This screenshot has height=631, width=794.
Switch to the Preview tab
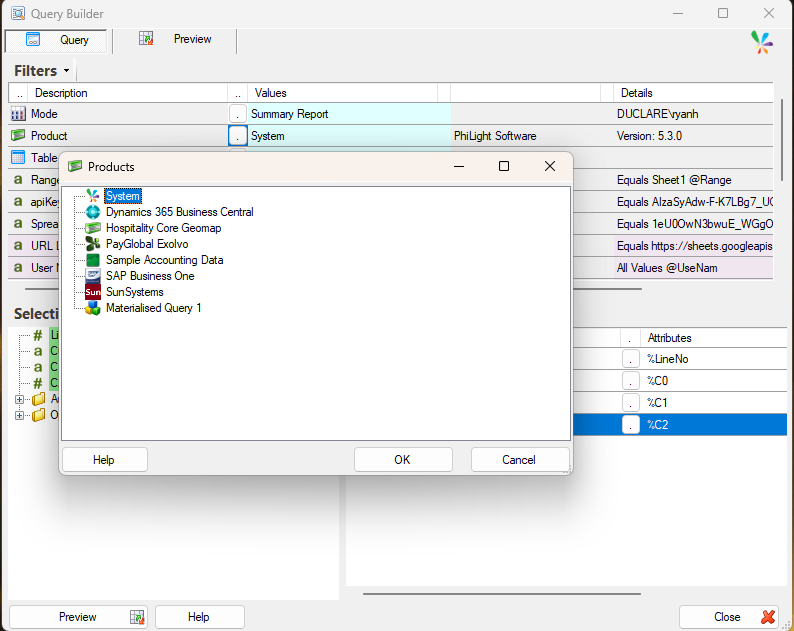point(175,39)
